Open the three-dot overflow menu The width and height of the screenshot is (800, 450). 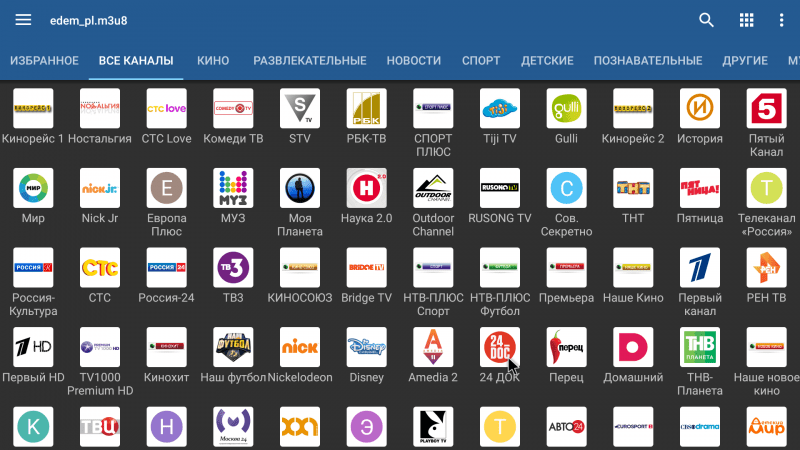point(781,20)
